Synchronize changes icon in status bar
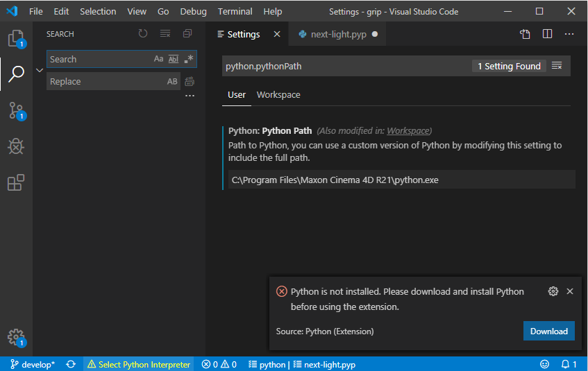The width and height of the screenshot is (588, 371). pos(71,364)
